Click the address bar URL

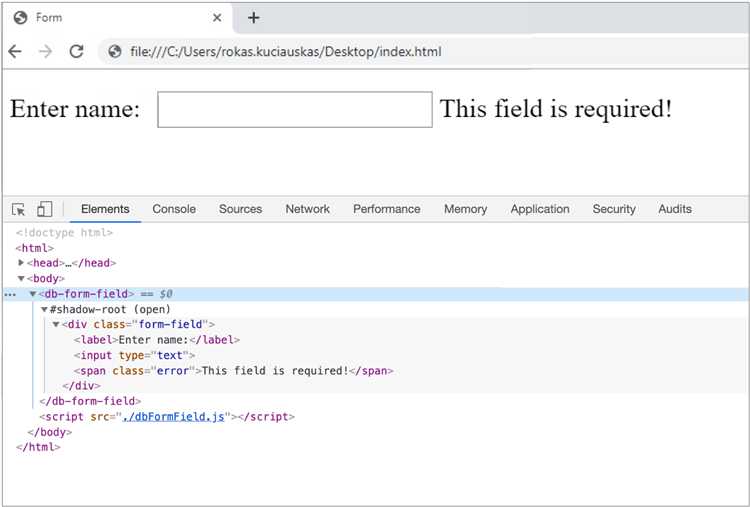pos(286,52)
